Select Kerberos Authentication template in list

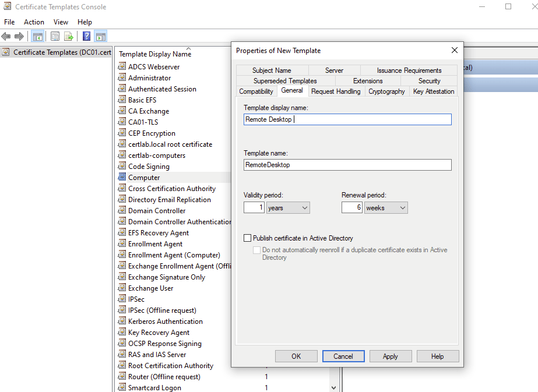pos(166,322)
